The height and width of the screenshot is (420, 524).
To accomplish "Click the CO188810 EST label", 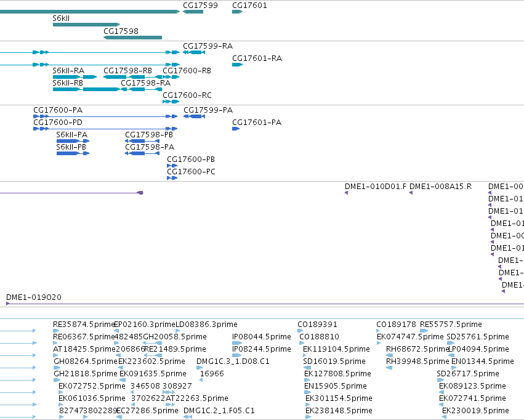I will pyautogui.click(x=319, y=337).
